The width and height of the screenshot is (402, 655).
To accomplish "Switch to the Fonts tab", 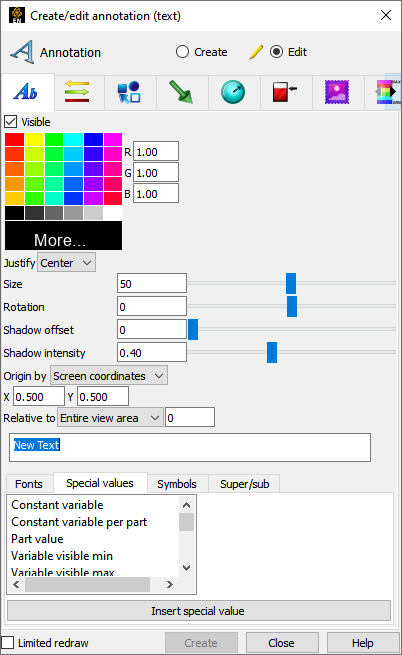I will click(x=29, y=484).
